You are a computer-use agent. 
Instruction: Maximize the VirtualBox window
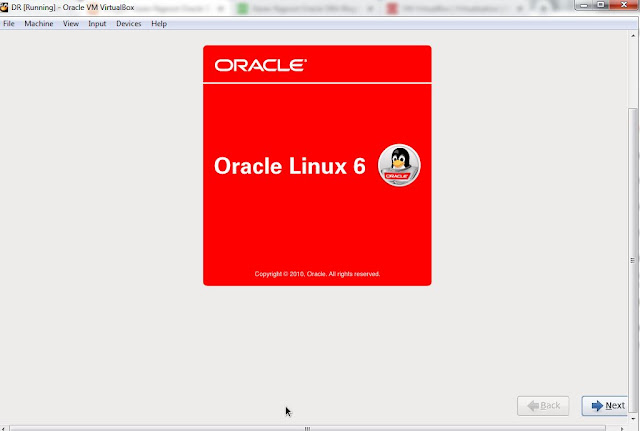coord(601,5)
